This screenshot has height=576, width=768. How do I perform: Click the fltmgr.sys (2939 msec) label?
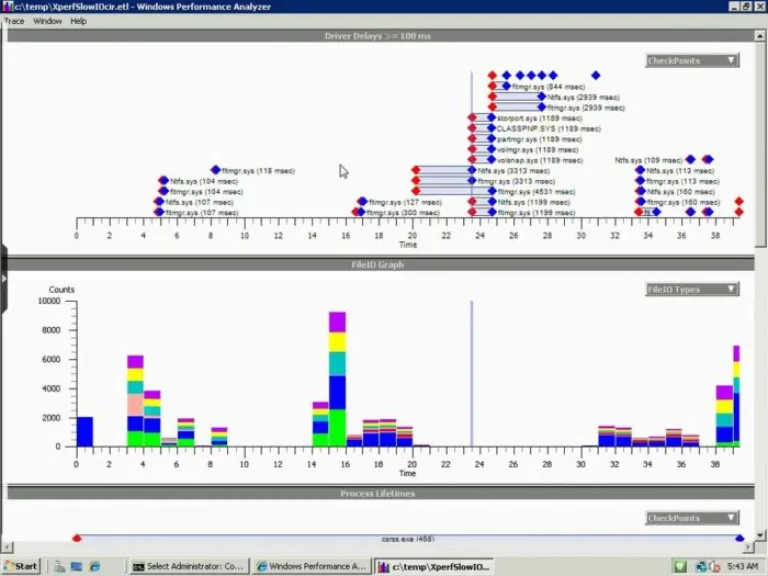coord(586,108)
